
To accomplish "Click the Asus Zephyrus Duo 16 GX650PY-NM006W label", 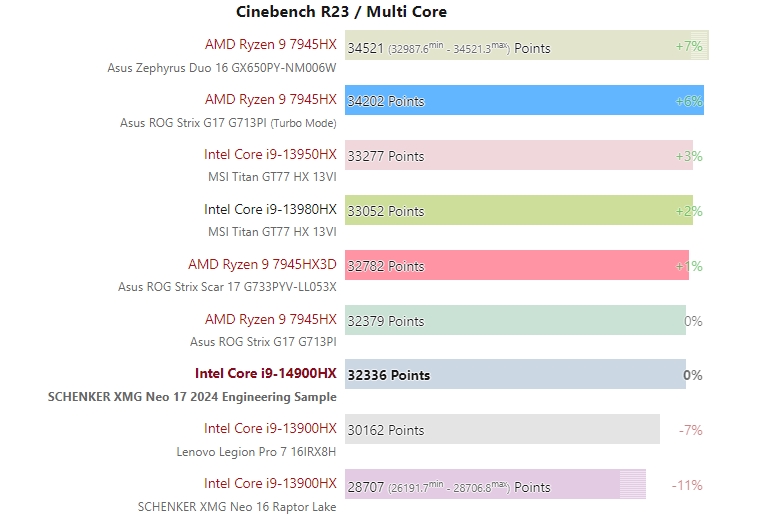I will pyautogui.click(x=222, y=68).
